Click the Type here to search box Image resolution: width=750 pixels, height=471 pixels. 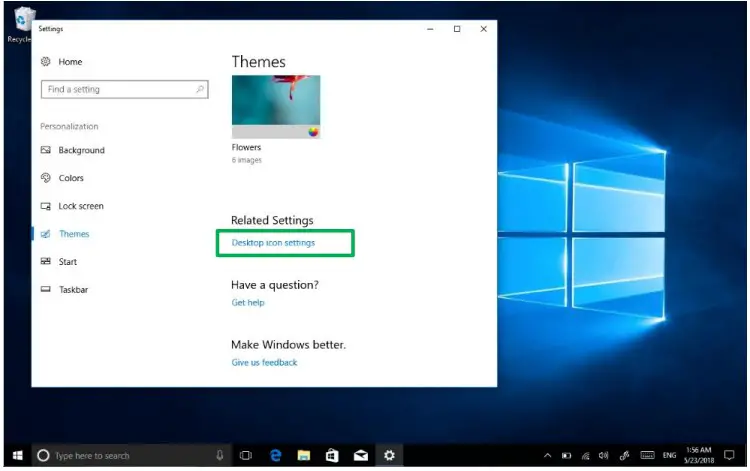click(x=131, y=456)
